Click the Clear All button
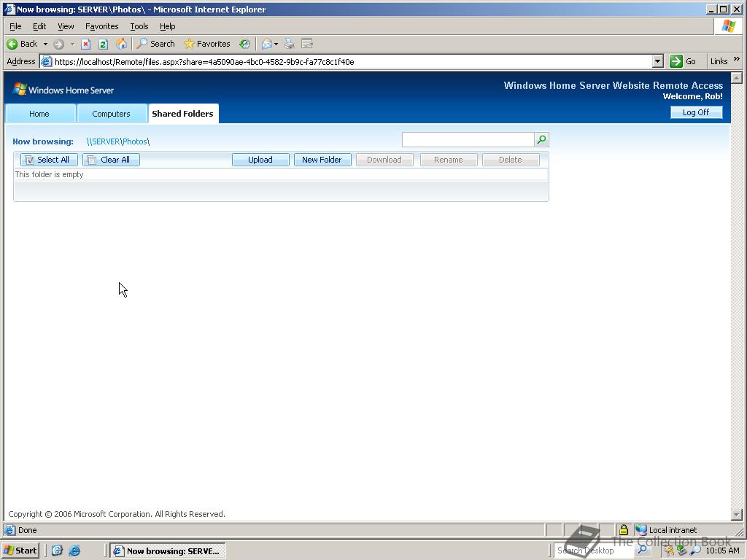The width and height of the screenshot is (747, 560). 111,160
